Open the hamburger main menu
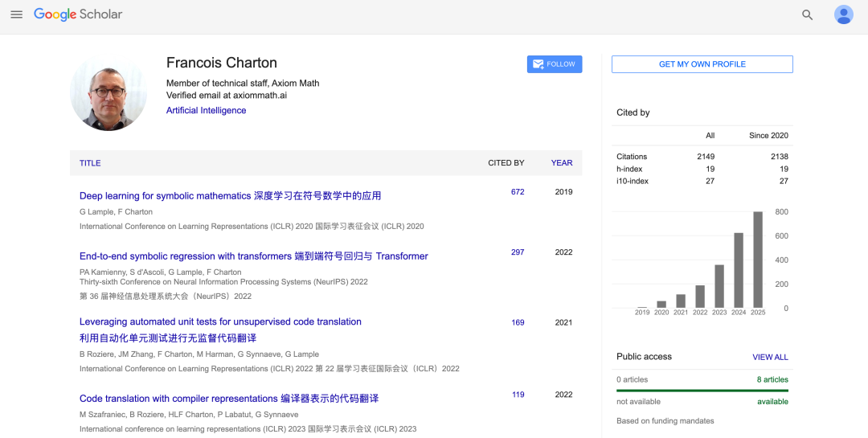This screenshot has height=438, width=868. (x=16, y=14)
